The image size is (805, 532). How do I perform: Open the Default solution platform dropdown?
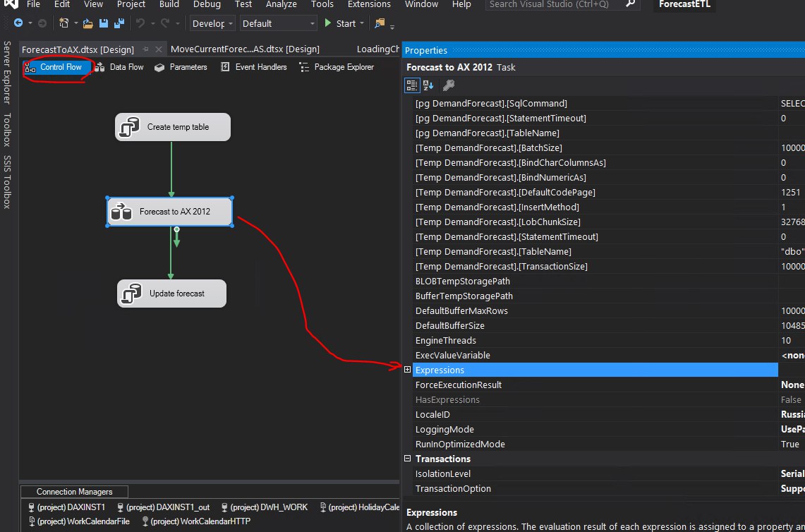click(x=278, y=23)
